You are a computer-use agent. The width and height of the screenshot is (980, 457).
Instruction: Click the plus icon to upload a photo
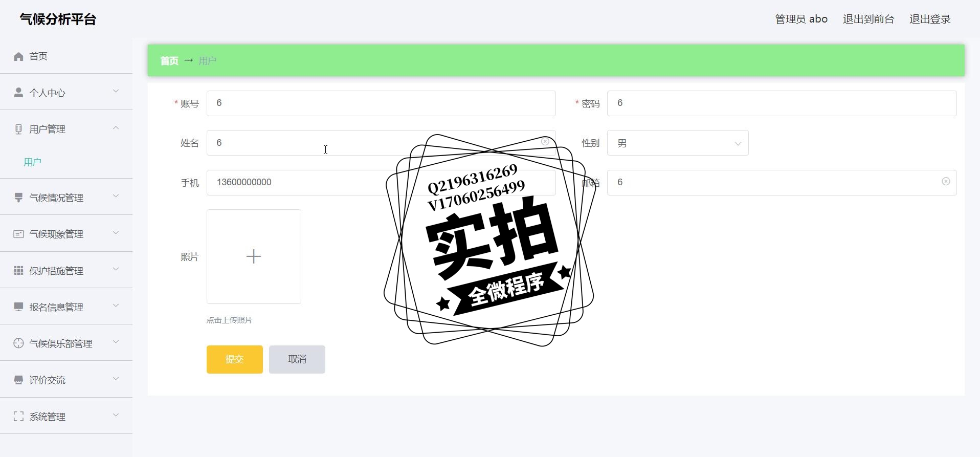(254, 256)
